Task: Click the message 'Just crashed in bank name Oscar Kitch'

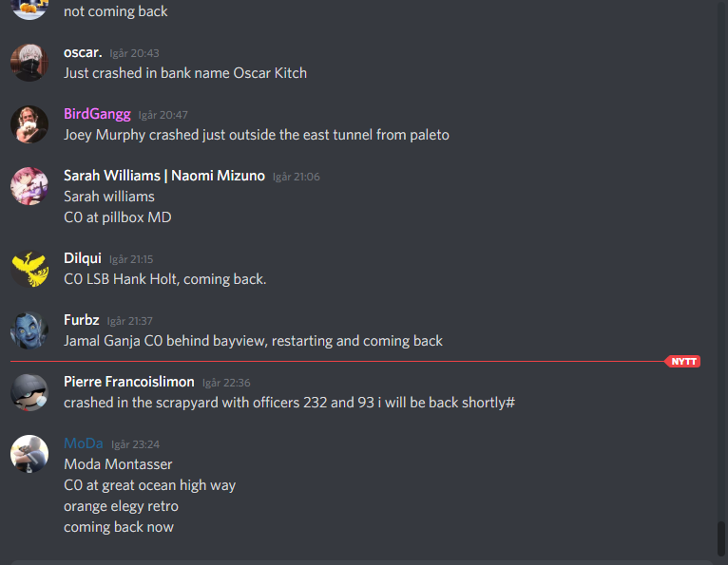Action: (x=185, y=73)
